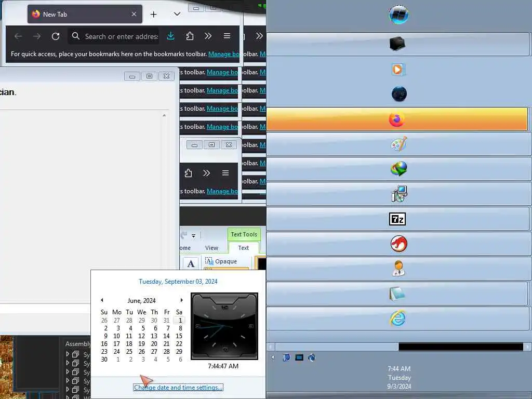
Task: Open the black box taskbar icon
Action: pos(397,44)
